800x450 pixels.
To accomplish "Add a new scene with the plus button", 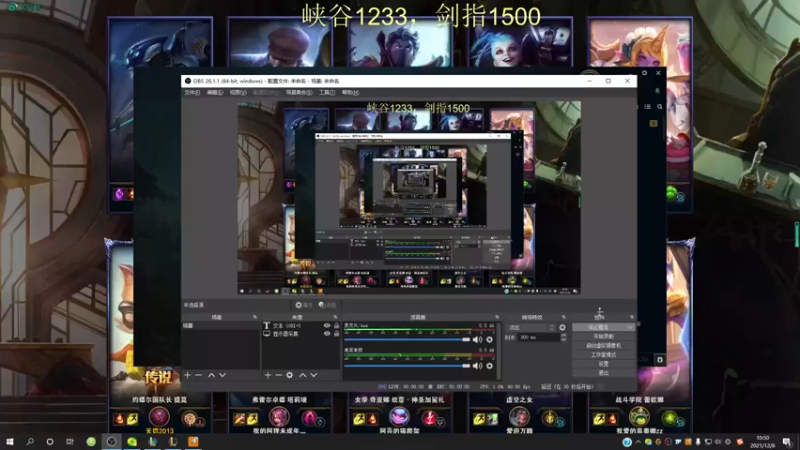I will point(187,375).
